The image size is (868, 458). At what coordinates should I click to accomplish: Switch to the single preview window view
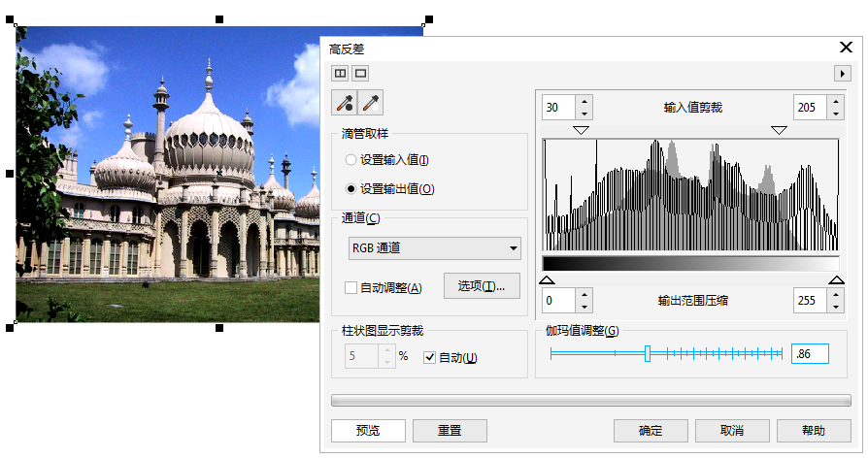point(360,73)
